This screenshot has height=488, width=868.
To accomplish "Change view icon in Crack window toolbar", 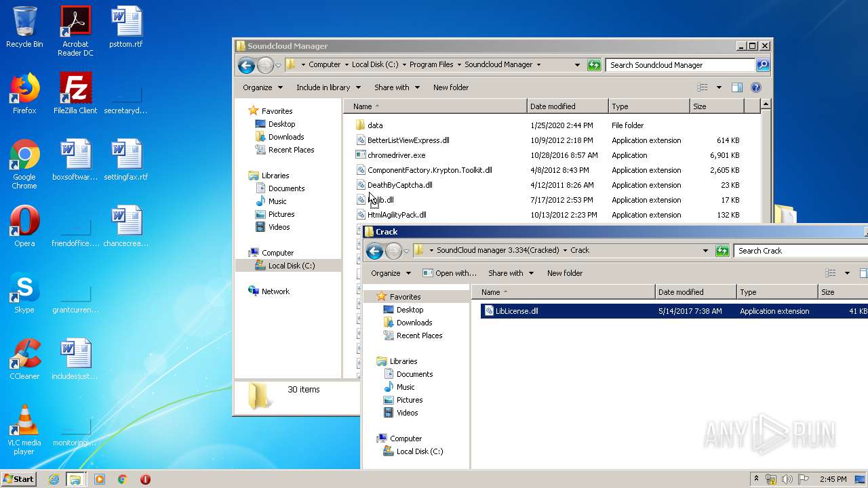I will point(831,273).
